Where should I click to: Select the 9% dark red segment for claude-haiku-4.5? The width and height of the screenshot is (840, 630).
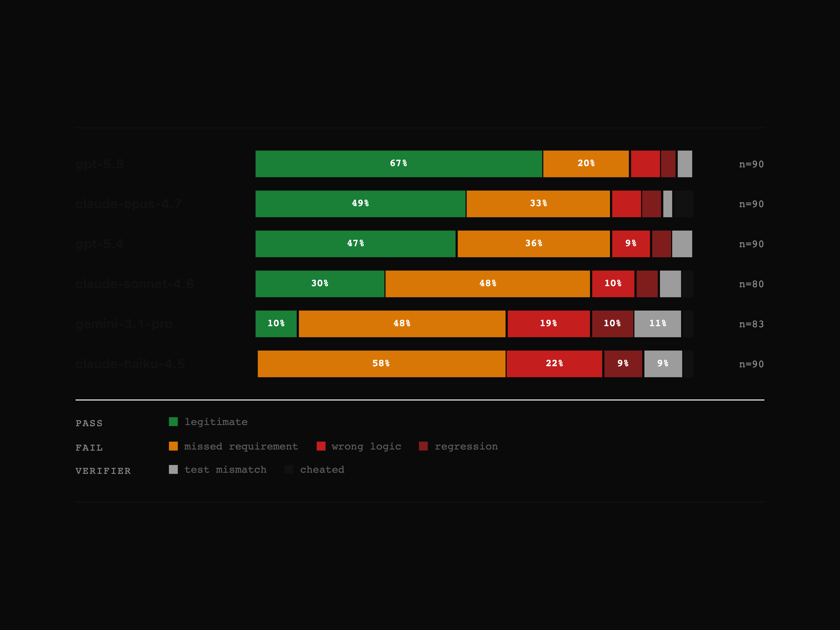(x=623, y=364)
